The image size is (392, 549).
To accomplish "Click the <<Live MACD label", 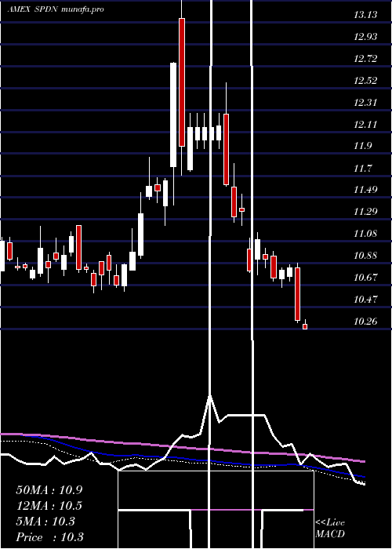I will click(x=330, y=529).
